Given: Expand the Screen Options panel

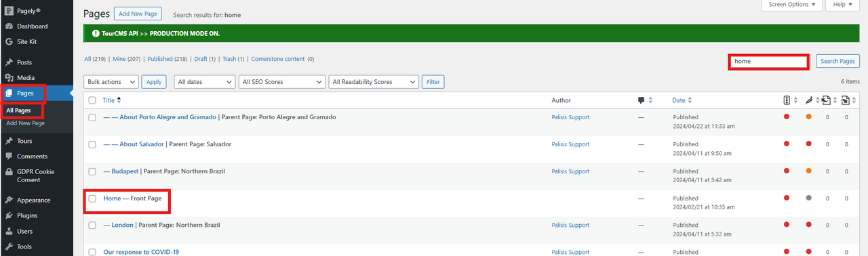Looking at the screenshot, I should [792, 5].
